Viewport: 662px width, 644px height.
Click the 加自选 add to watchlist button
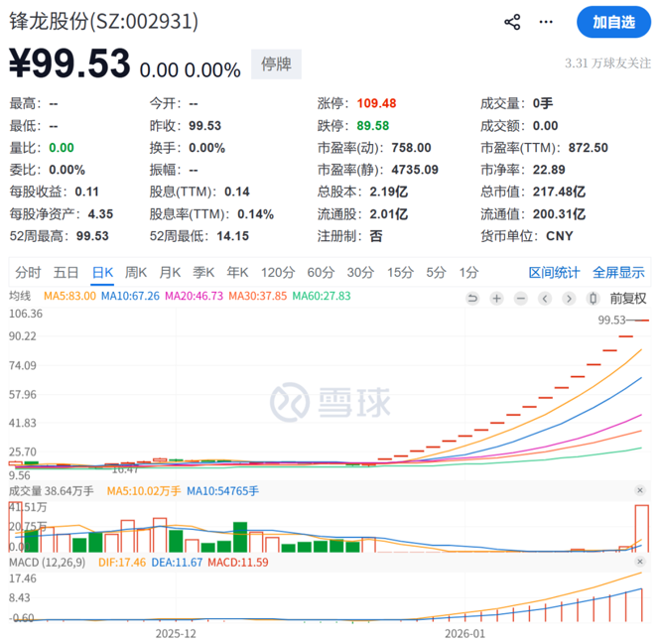(x=613, y=22)
